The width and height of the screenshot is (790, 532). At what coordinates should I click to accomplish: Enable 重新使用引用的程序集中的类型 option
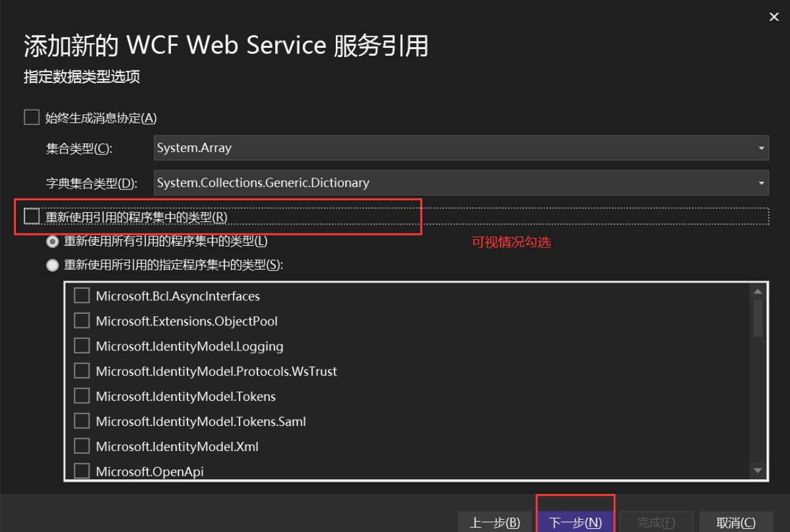point(32,216)
